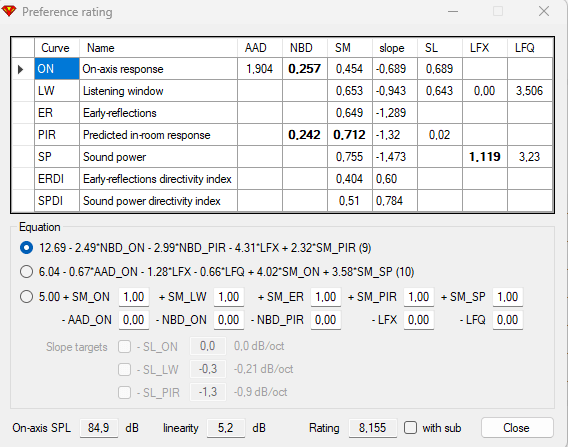Screen dimensions: 568x447
Task: Click the SM_LW weight field
Action: (x=229, y=297)
